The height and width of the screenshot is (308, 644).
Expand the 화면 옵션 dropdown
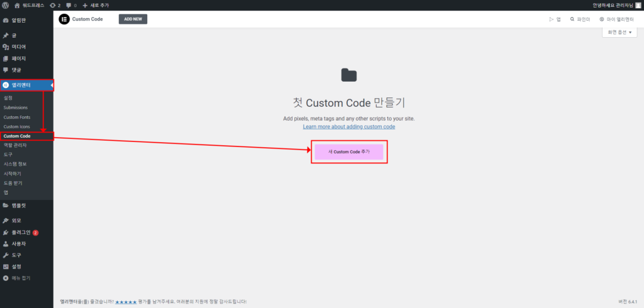coord(619,33)
